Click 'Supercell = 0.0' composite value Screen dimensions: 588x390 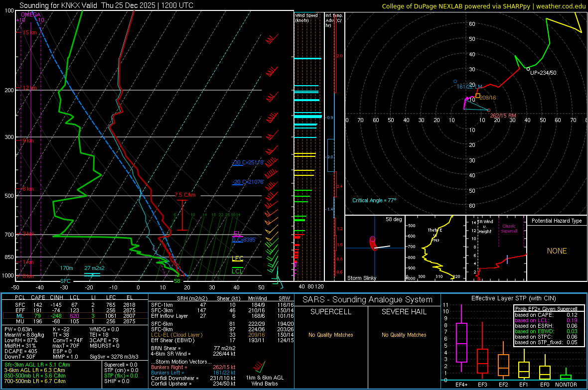pyautogui.click(x=121, y=365)
